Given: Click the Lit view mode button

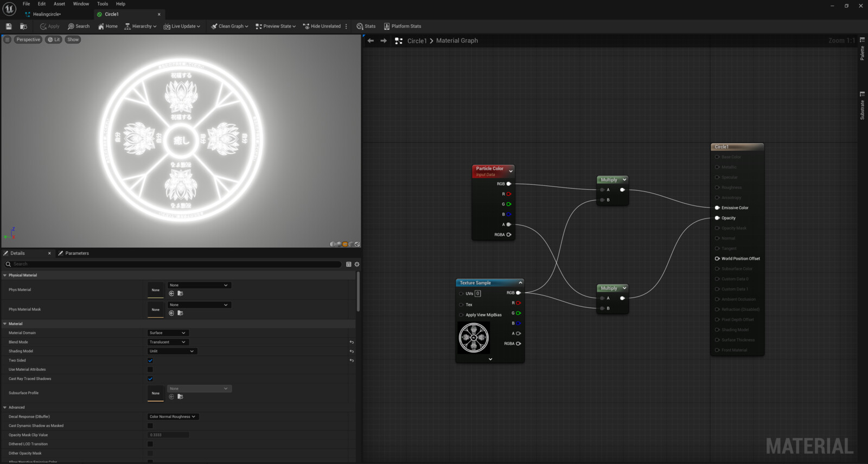Looking at the screenshot, I should (x=53, y=40).
